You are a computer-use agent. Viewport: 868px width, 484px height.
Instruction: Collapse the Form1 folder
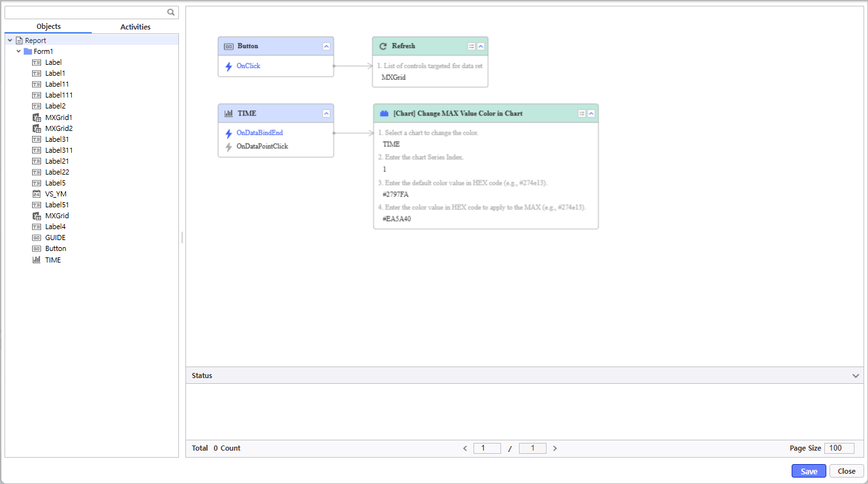(19, 51)
